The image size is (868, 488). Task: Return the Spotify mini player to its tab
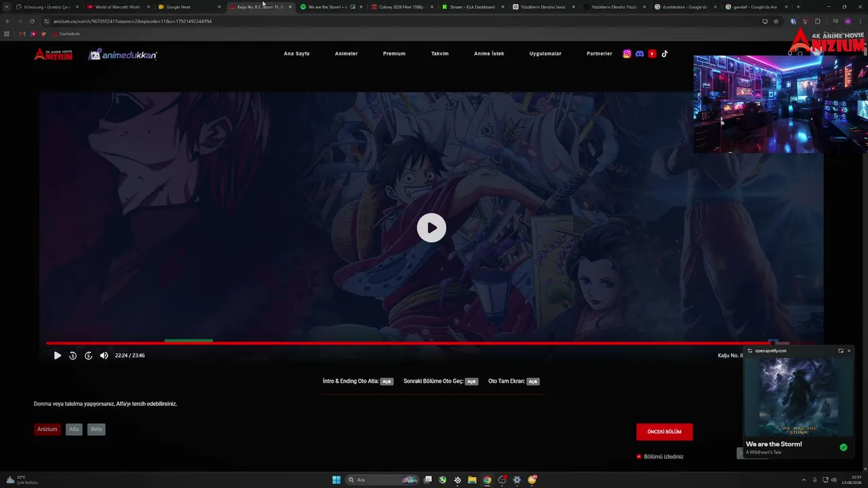841,350
